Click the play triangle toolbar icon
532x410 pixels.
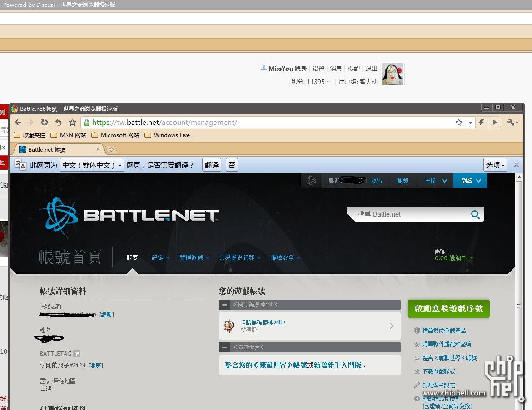(495, 123)
